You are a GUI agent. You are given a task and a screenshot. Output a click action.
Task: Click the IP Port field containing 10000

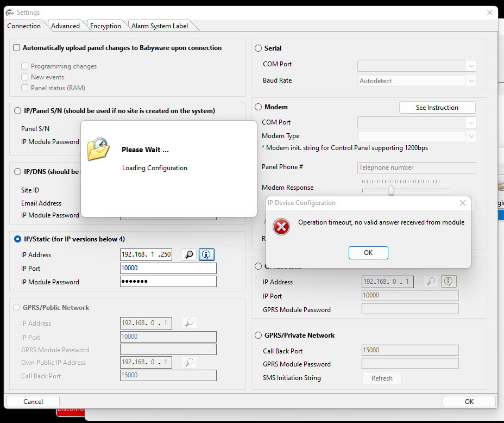(168, 268)
